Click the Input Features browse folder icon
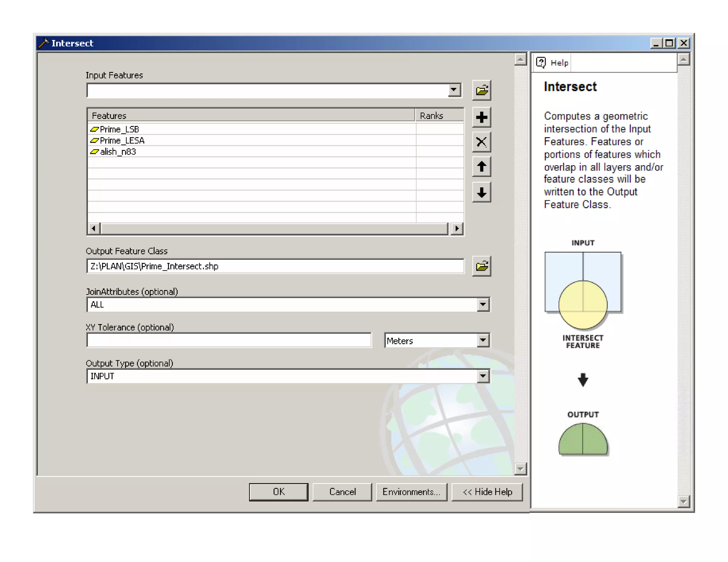The width and height of the screenshot is (728, 562). click(481, 90)
